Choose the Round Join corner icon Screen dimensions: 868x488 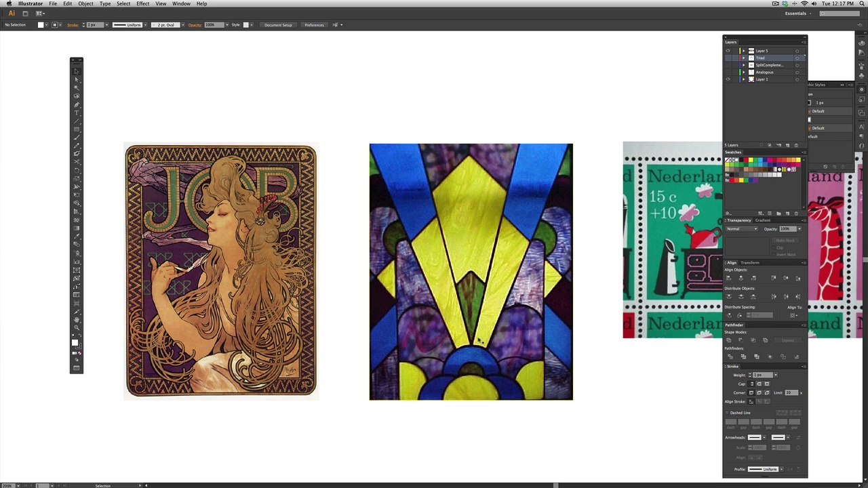[x=759, y=392]
